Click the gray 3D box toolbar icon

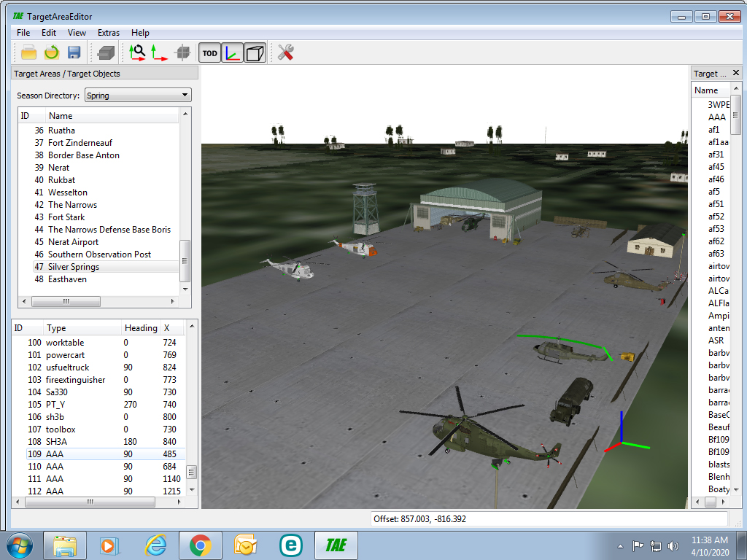coord(106,52)
